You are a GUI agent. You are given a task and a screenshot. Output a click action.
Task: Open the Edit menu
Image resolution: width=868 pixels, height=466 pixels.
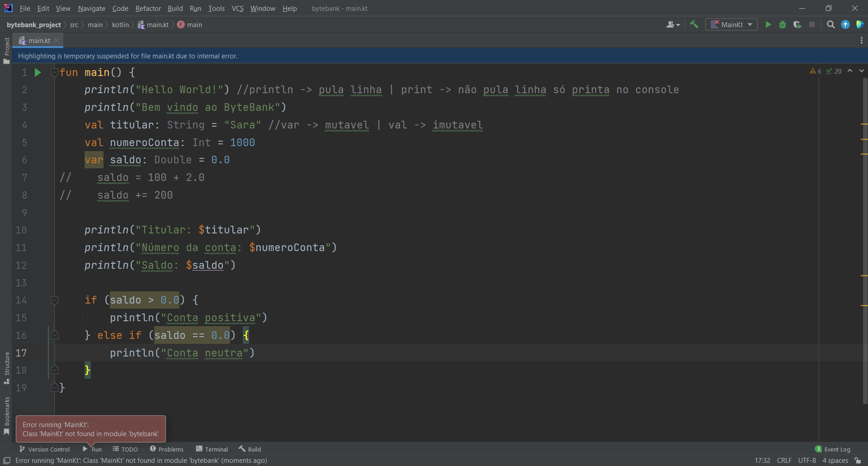(x=43, y=9)
